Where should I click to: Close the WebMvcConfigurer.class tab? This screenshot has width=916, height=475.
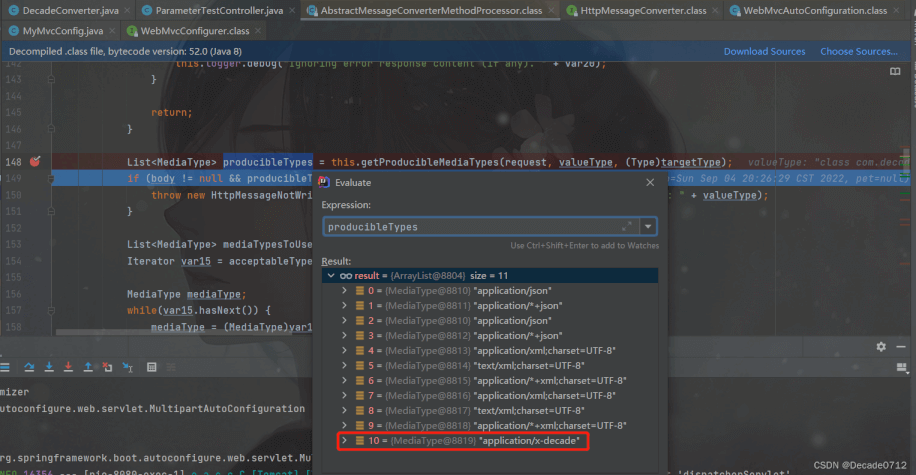pyautogui.click(x=258, y=31)
